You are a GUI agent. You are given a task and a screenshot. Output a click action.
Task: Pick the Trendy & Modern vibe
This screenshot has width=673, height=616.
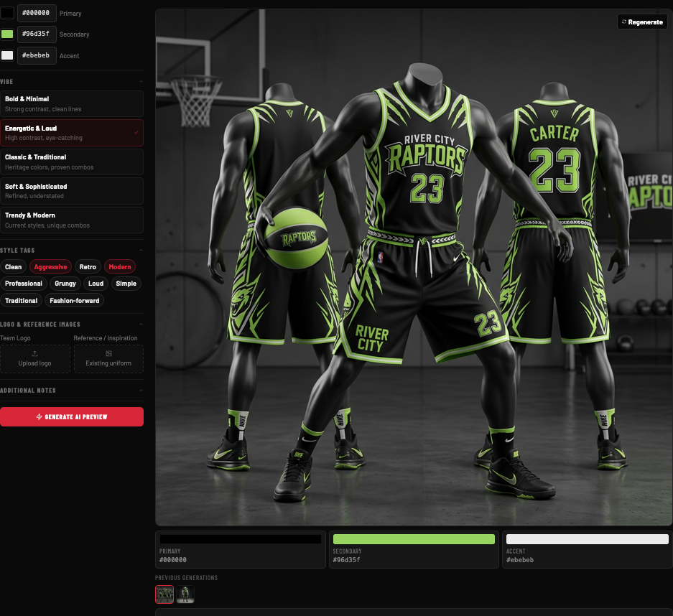point(72,220)
